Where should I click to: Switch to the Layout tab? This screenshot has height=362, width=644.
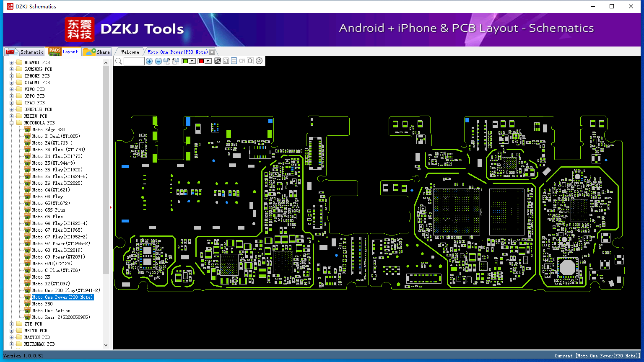click(63, 52)
